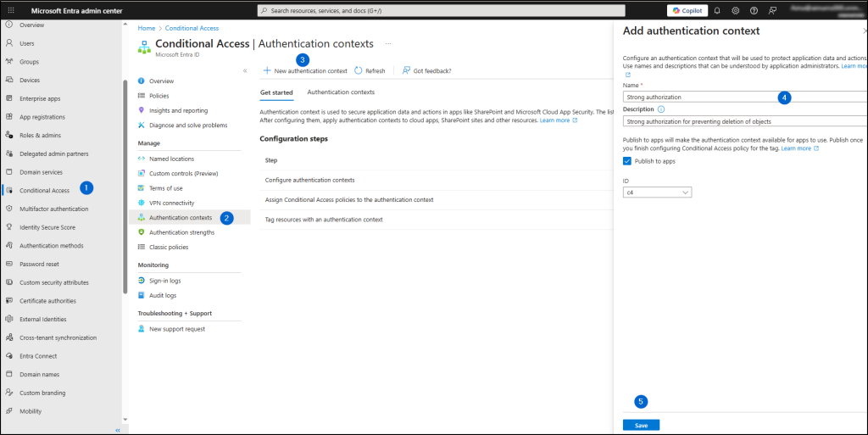The width and height of the screenshot is (868, 435).
Task: Open VPN connectivity
Action: click(x=171, y=203)
